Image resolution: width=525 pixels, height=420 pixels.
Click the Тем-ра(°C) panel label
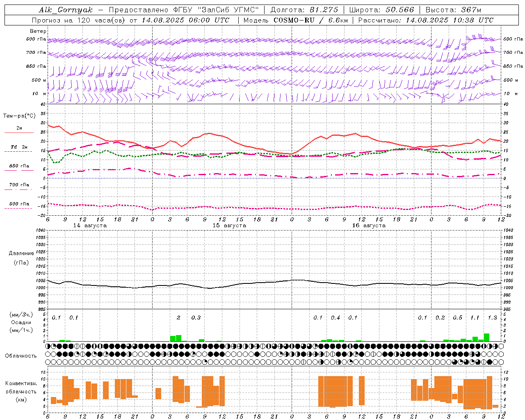(19, 116)
